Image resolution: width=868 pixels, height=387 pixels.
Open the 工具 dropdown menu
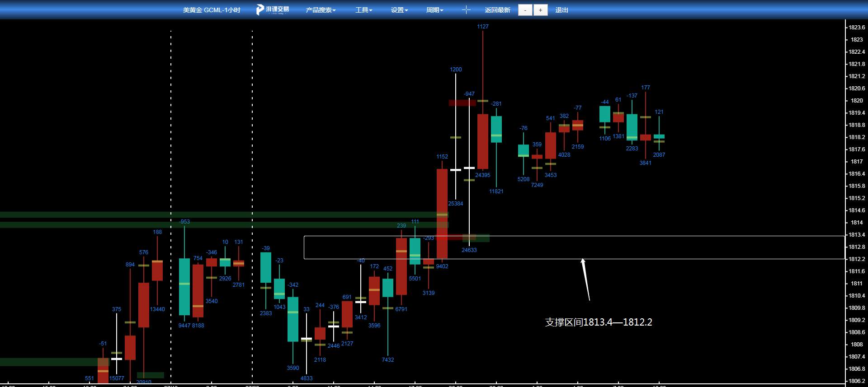pyautogui.click(x=363, y=10)
